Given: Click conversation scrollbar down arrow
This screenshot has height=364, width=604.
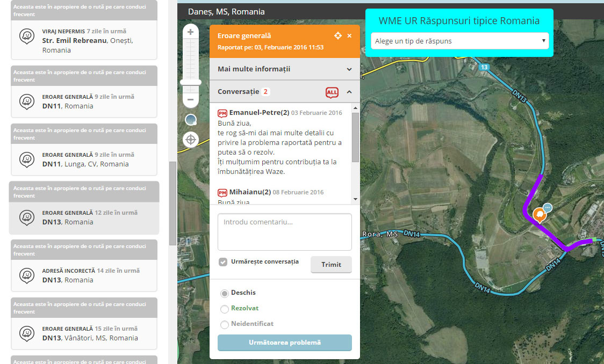Looking at the screenshot, I should pos(355,199).
